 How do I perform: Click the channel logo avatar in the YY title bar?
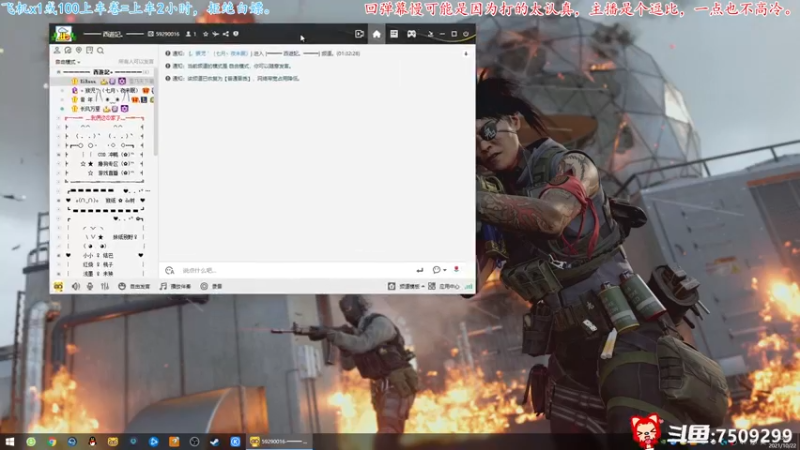click(64, 34)
